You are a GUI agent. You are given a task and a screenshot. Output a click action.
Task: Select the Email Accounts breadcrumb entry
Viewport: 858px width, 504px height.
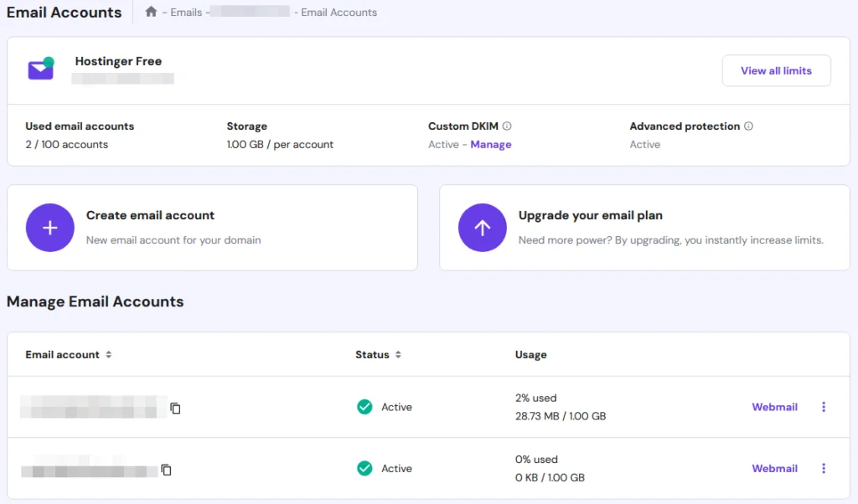(338, 12)
